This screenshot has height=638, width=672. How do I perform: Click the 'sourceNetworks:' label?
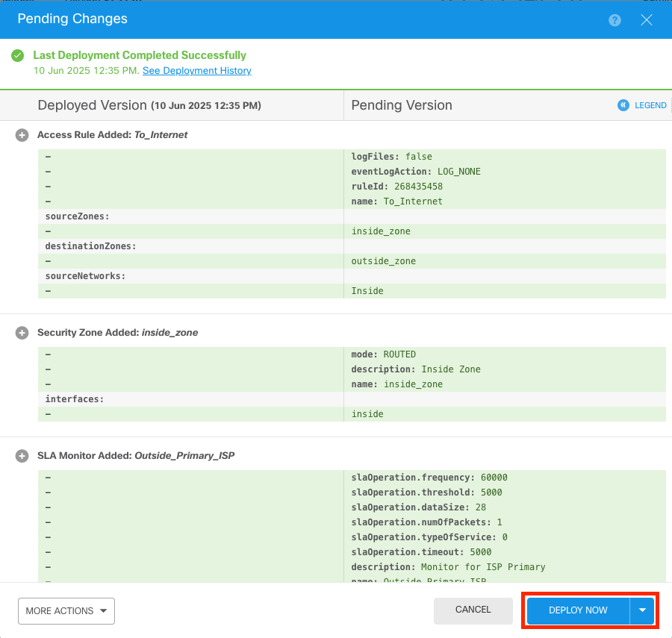tap(86, 276)
